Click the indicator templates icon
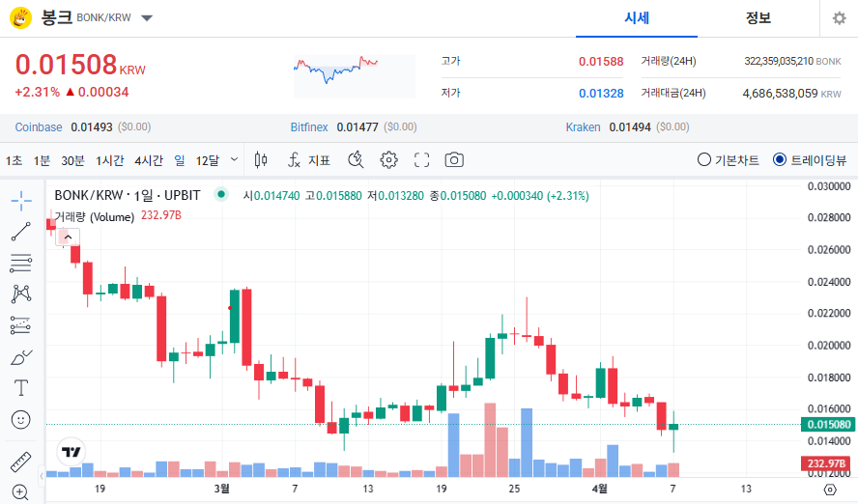Screen dimensions: 858x504 coord(356,159)
